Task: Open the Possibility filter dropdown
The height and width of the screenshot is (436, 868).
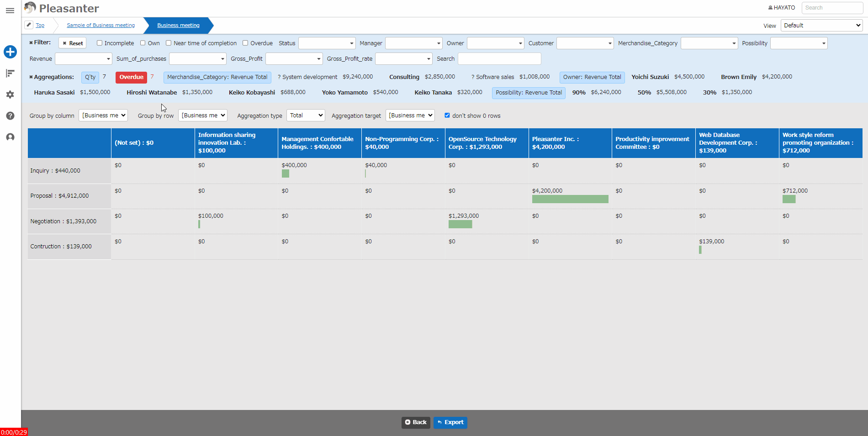Action: click(799, 43)
